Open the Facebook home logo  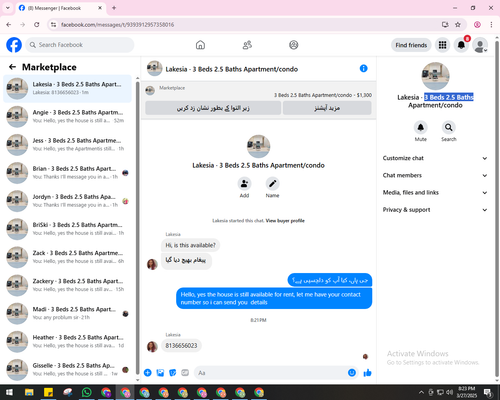14,45
